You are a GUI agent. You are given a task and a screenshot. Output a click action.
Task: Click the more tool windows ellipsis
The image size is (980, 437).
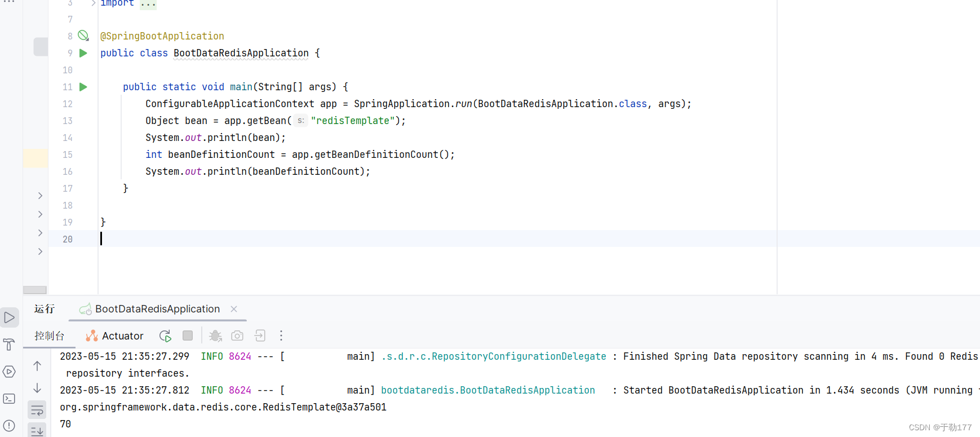[10, 2]
